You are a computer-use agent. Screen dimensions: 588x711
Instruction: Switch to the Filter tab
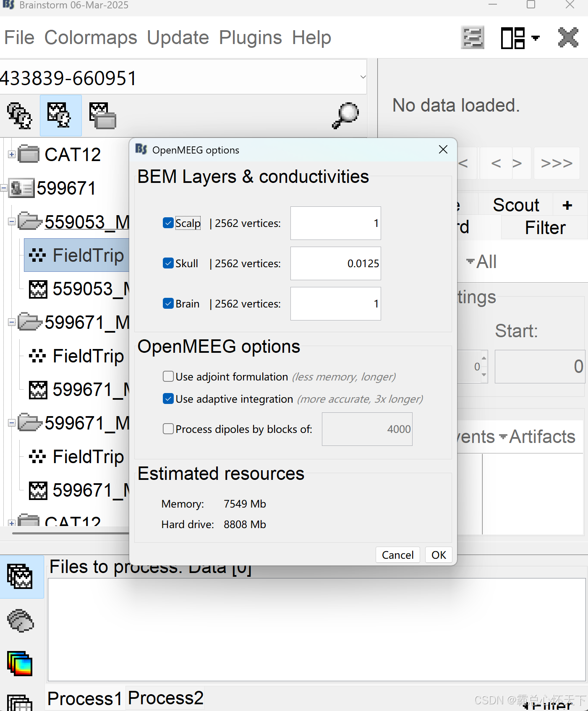click(x=545, y=228)
